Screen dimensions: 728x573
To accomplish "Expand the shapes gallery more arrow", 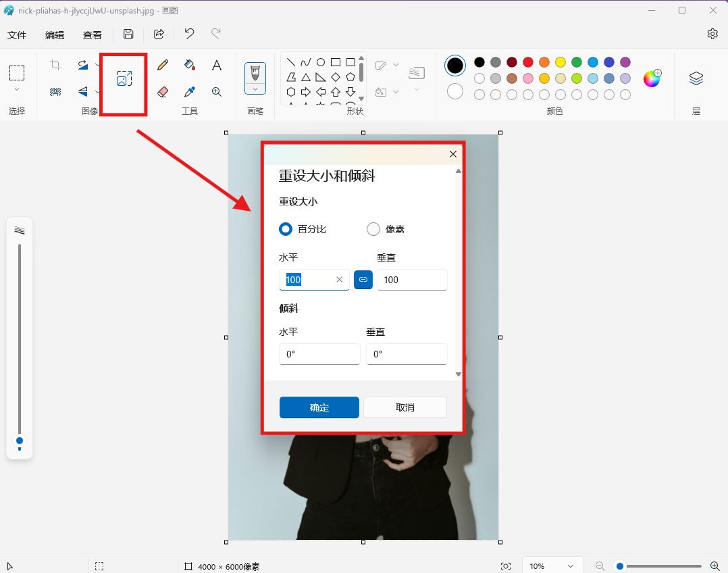I will coord(361,99).
